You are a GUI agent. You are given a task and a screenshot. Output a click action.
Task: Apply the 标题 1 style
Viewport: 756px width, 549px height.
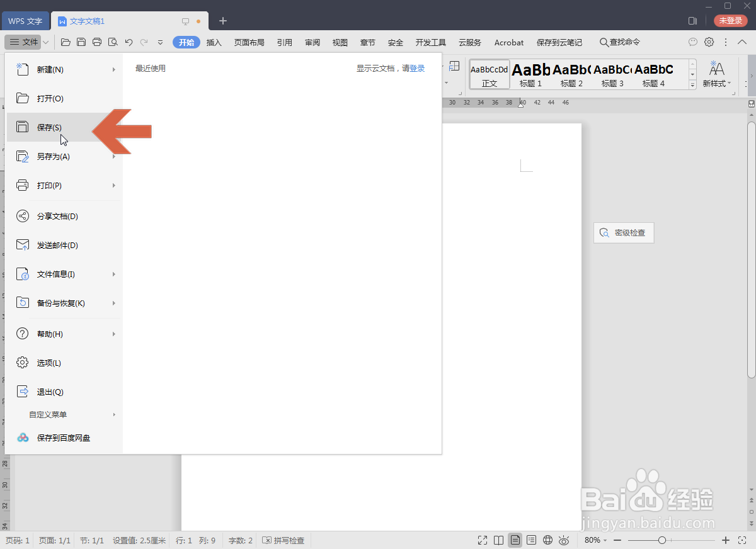click(x=531, y=74)
